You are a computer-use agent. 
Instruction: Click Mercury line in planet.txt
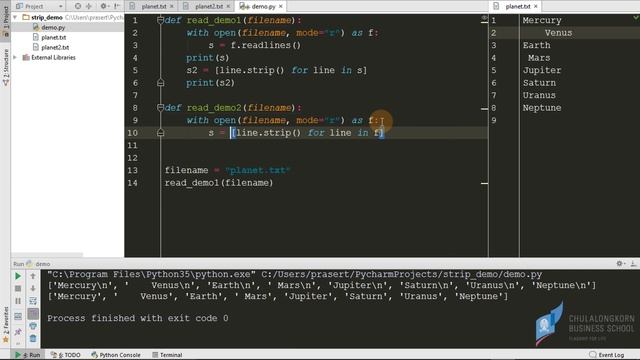(x=542, y=20)
